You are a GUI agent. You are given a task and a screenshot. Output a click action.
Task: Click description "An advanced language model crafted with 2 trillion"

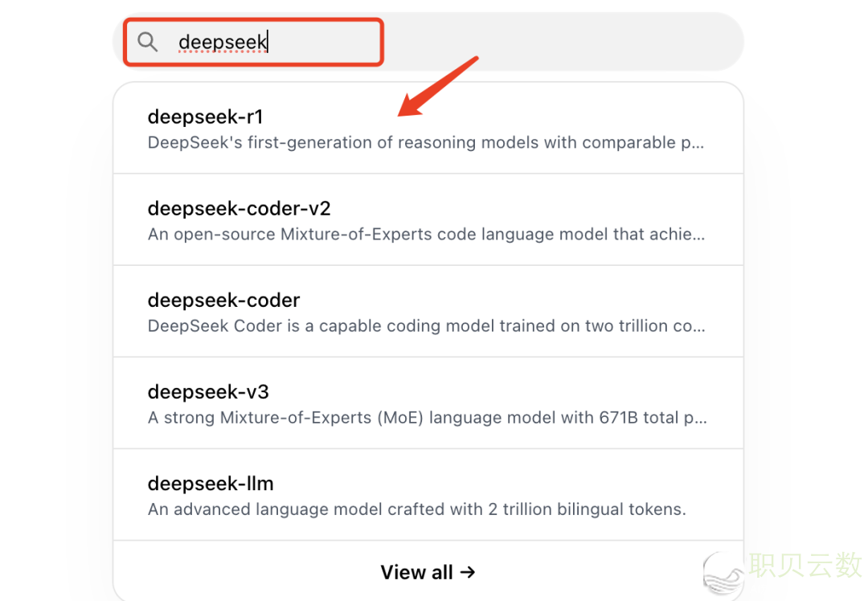point(417,509)
